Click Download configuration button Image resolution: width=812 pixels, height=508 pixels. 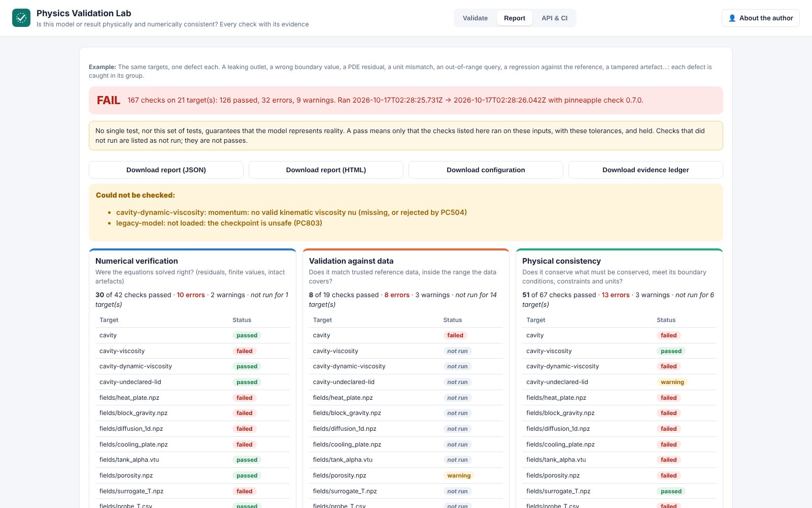(486, 170)
